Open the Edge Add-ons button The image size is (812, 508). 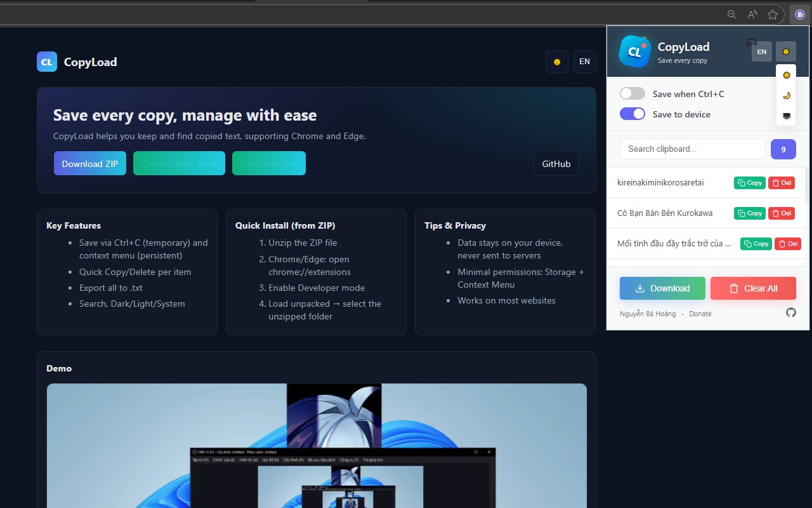click(x=269, y=163)
